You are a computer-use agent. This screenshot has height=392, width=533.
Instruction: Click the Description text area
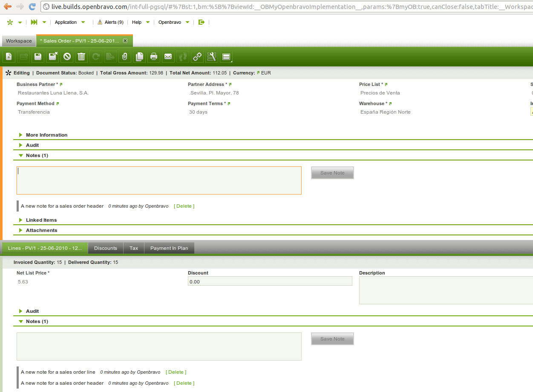coord(446,290)
